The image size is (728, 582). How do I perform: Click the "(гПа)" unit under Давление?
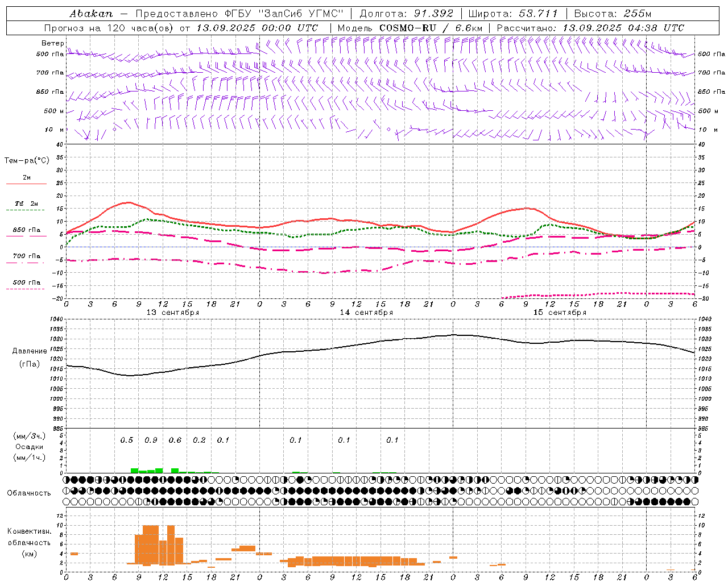click(29, 364)
